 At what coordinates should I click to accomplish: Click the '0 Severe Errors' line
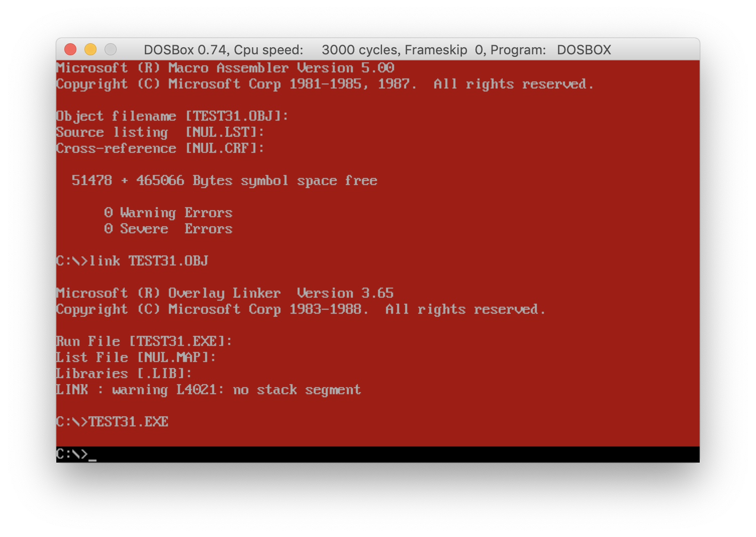click(x=168, y=229)
